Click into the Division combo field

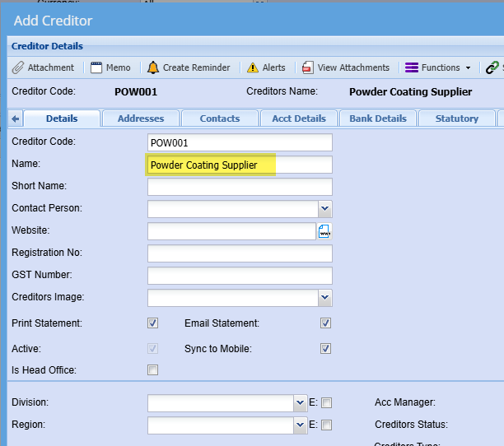[221, 402]
